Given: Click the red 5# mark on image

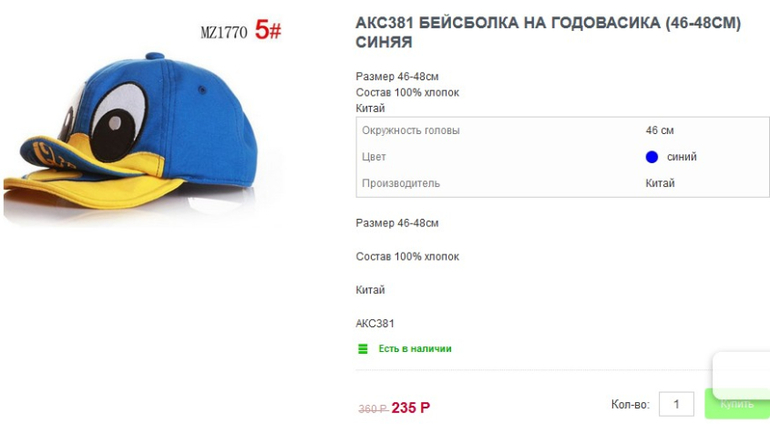Looking at the screenshot, I should (x=268, y=30).
